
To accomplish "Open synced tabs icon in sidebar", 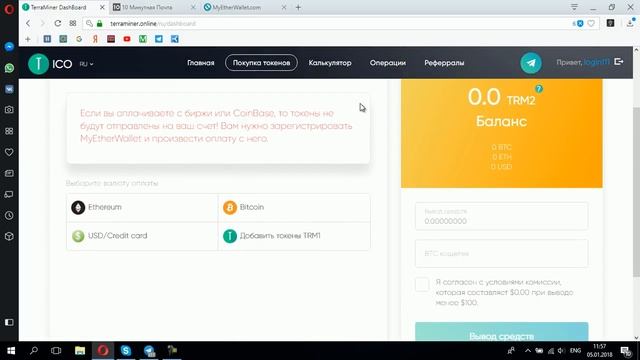I will coord(9,194).
